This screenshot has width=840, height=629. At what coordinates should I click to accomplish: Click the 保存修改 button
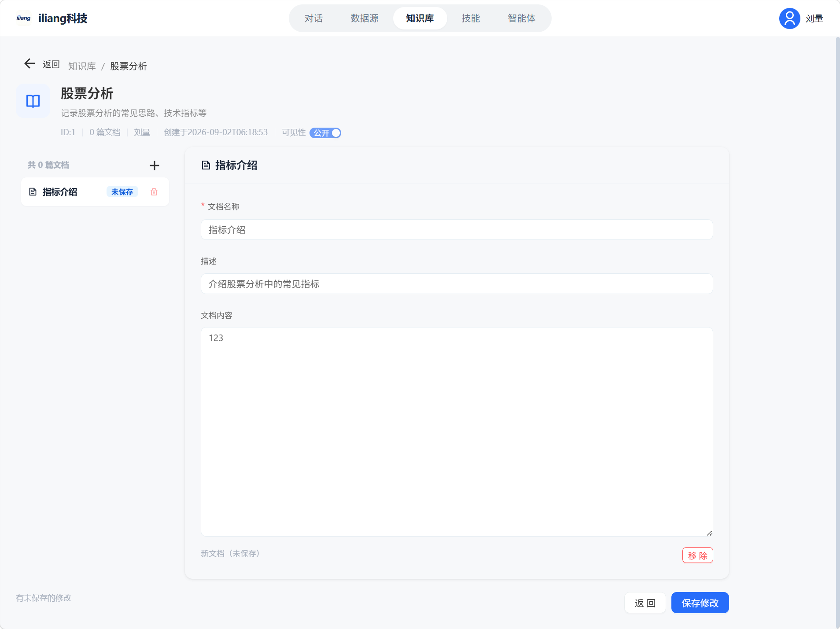tap(700, 603)
